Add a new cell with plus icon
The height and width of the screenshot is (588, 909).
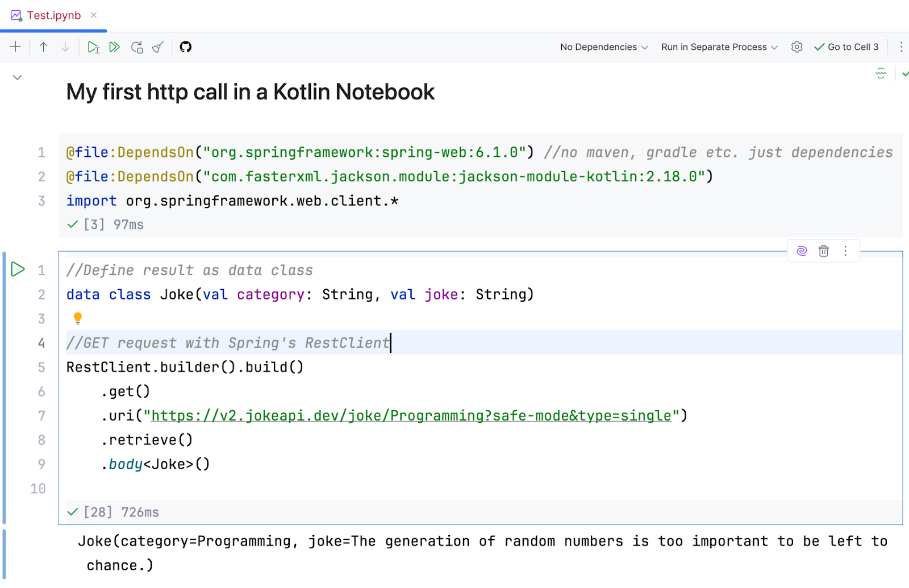pyautogui.click(x=15, y=47)
